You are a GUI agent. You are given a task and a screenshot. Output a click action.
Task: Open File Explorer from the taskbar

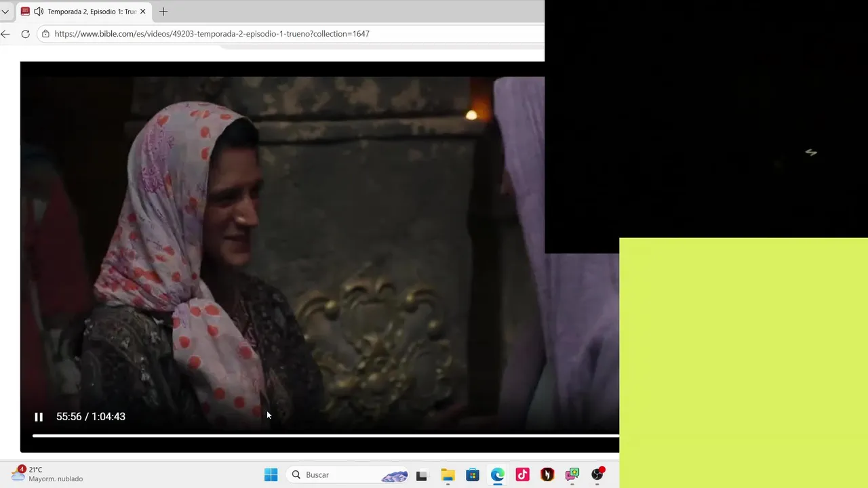[448, 475]
